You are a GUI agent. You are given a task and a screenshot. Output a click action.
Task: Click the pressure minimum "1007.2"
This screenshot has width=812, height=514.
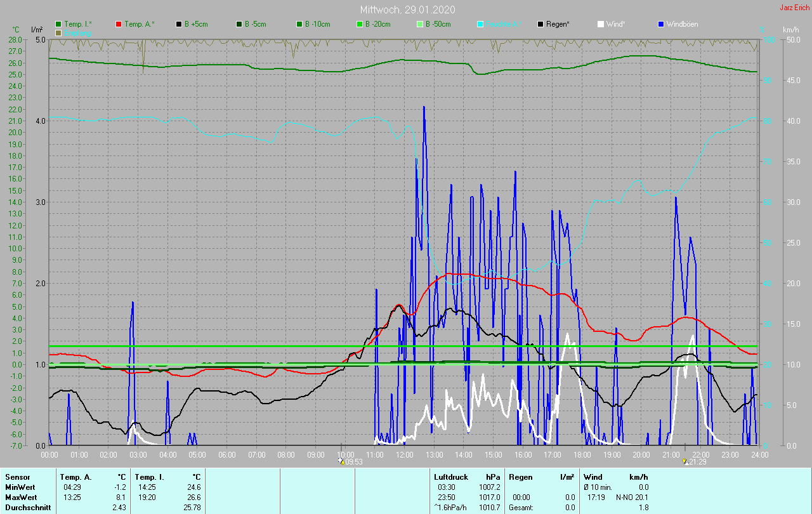point(490,487)
